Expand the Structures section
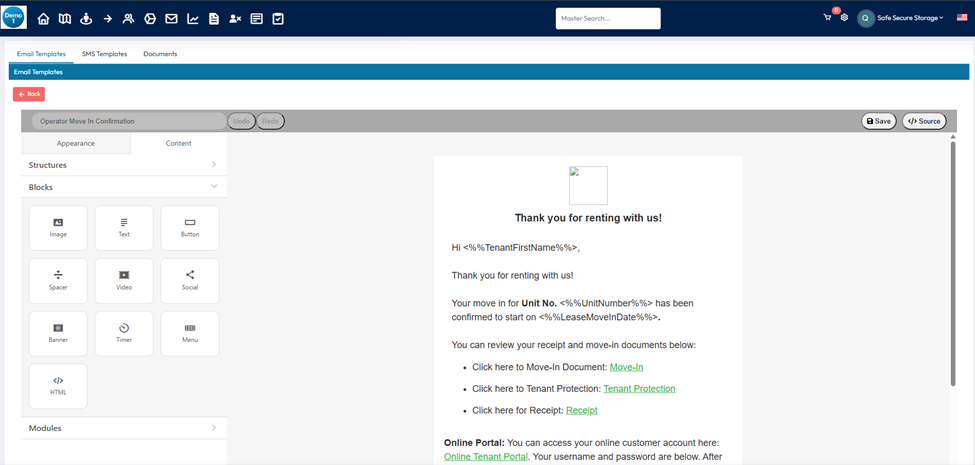This screenshot has height=465, width=975. (x=124, y=165)
